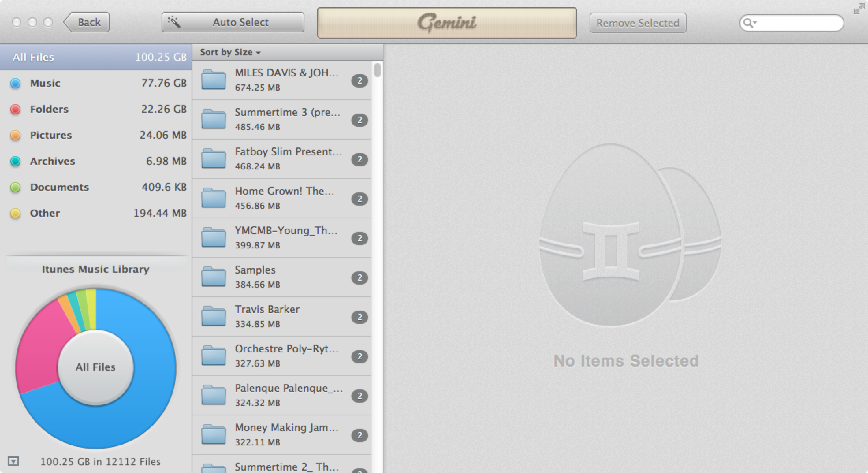Select the All Files category
This screenshot has width=868, height=473.
(96, 57)
